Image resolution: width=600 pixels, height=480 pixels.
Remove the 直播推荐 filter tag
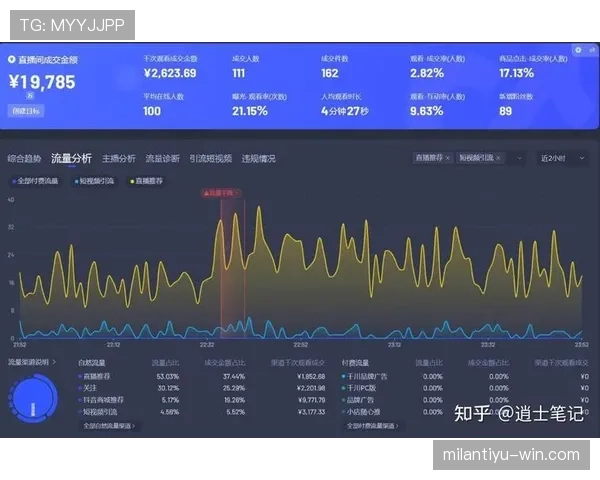[x=447, y=158]
